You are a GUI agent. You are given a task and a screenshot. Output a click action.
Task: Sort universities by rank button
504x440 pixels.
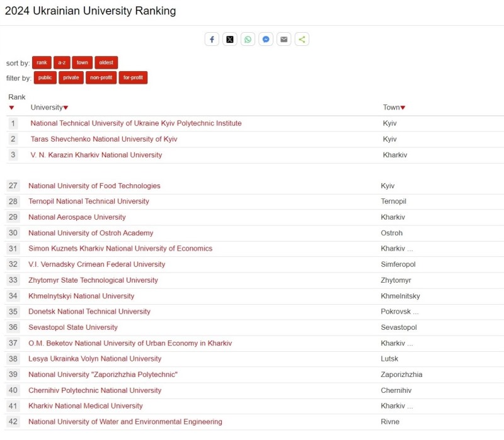(x=42, y=62)
